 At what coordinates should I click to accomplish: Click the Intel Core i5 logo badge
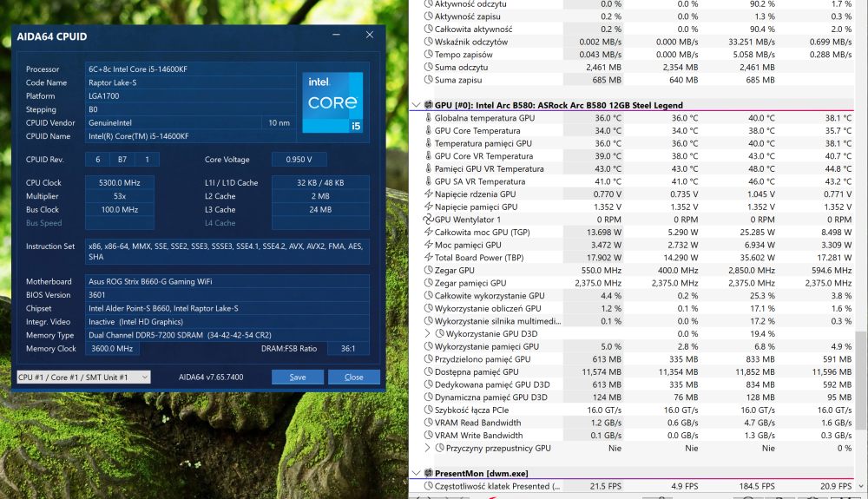332,102
